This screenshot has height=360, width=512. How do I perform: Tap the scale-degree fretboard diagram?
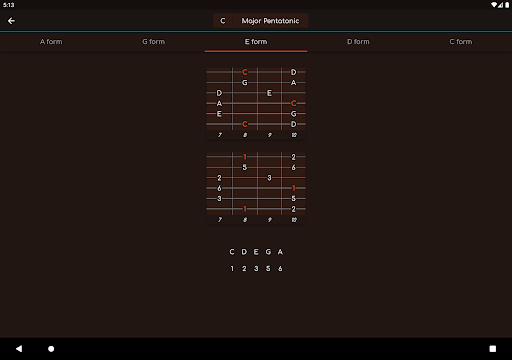[x=256, y=188]
